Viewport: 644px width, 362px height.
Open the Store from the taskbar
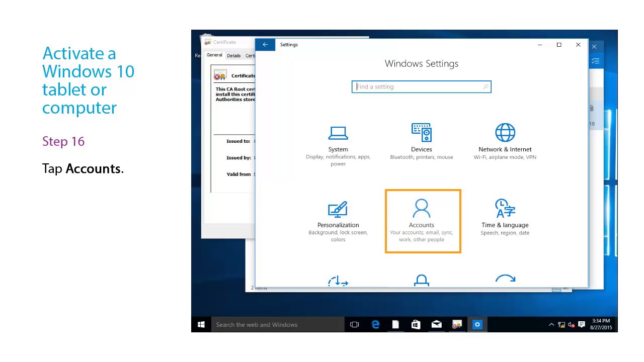(416, 325)
